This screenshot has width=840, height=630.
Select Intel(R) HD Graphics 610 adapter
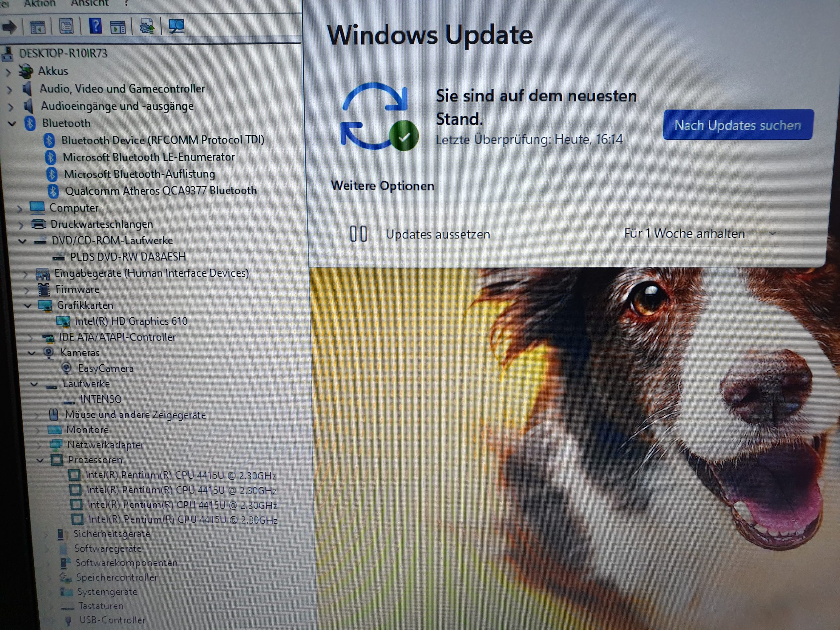click(131, 321)
